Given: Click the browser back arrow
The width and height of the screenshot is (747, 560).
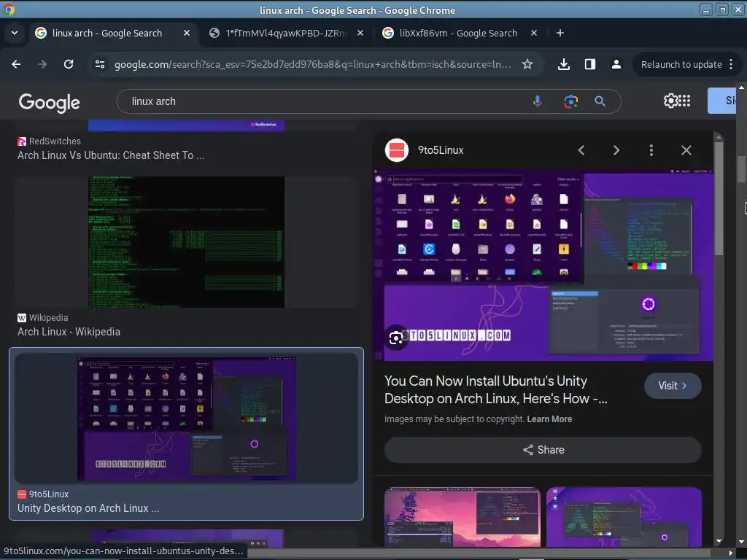Looking at the screenshot, I should click(16, 64).
